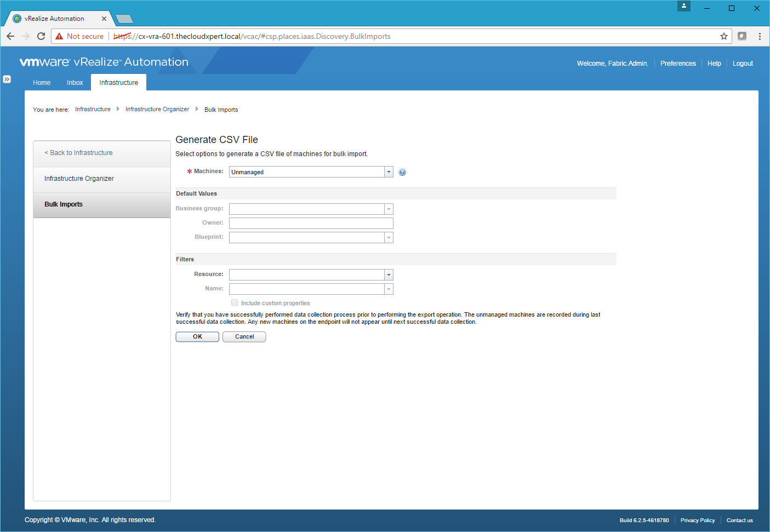Image resolution: width=770 pixels, height=532 pixels.
Task: Switch to the Inbox tab
Action: tap(75, 83)
